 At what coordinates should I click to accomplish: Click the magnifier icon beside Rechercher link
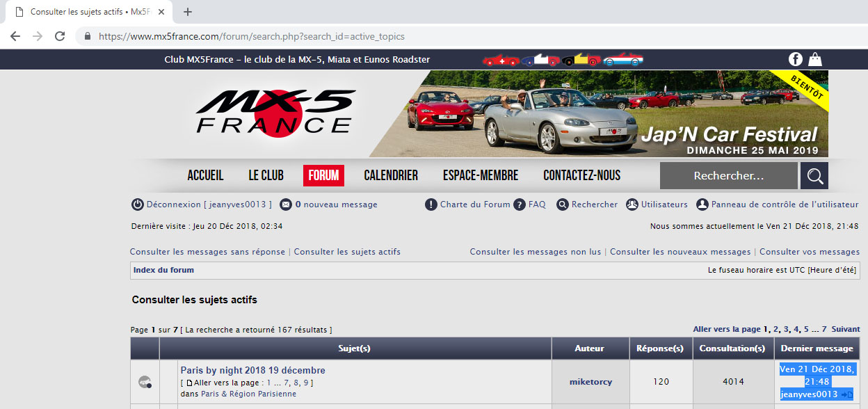point(563,205)
